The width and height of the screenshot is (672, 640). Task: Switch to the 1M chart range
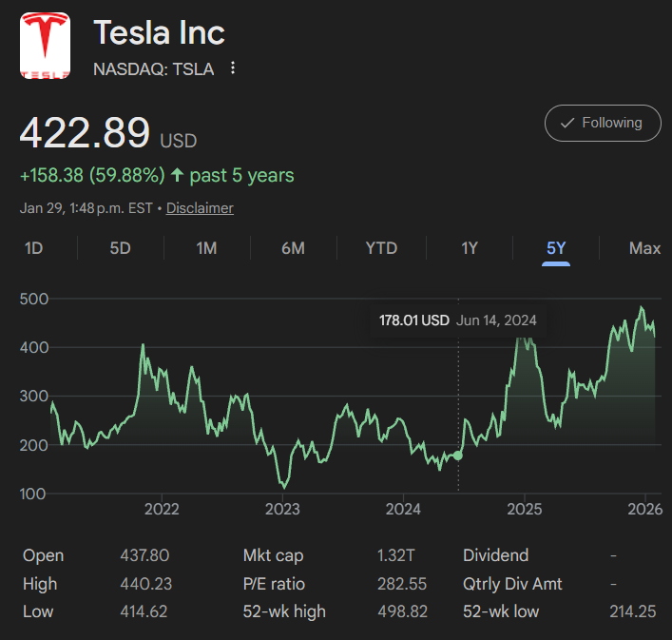[206, 248]
